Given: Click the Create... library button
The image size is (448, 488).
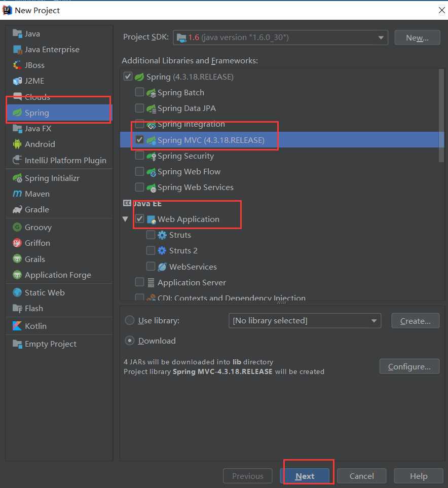Looking at the screenshot, I should (x=415, y=321).
